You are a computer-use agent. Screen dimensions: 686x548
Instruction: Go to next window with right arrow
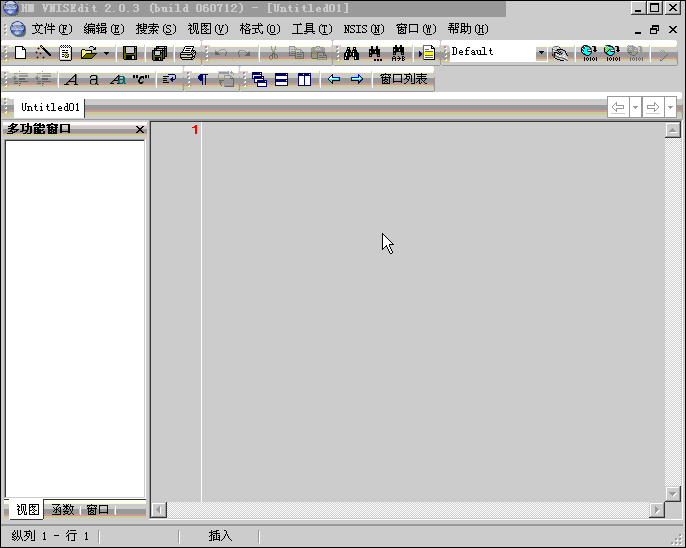(357, 79)
